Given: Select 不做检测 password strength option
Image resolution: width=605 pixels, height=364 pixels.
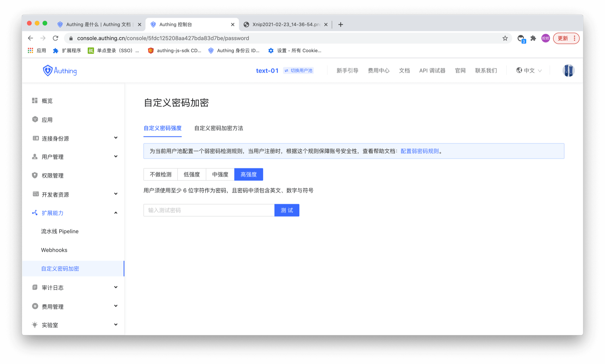Looking at the screenshot, I should pos(160,174).
